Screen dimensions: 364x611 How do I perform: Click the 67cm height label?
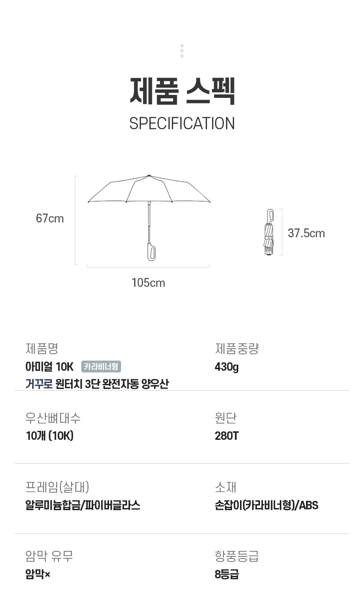coord(50,219)
